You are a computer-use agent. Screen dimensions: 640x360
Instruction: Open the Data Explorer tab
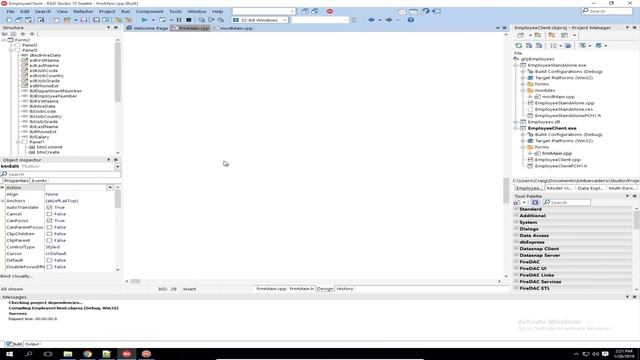[x=590, y=188]
